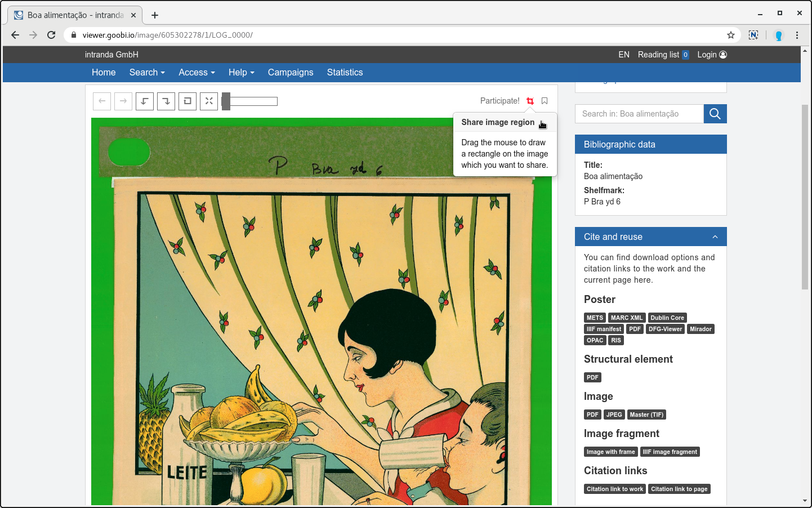The image size is (812, 508).
Task: Collapse the Cite and reuse panel
Action: tap(715, 237)
